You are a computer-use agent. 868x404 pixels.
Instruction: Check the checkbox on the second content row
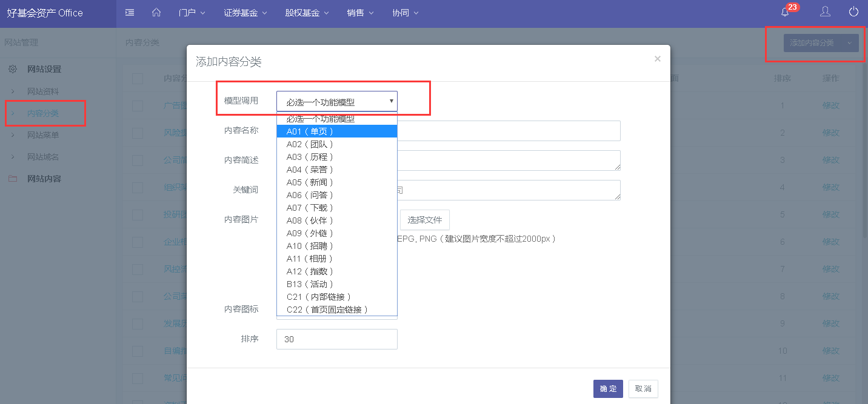pos(137,132)
